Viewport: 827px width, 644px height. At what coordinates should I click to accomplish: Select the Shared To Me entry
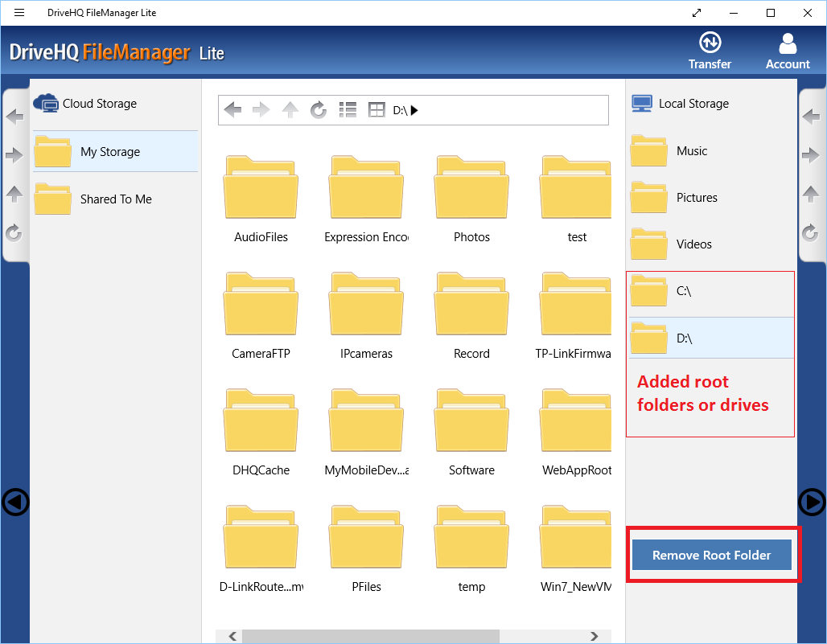click(115, 199)
